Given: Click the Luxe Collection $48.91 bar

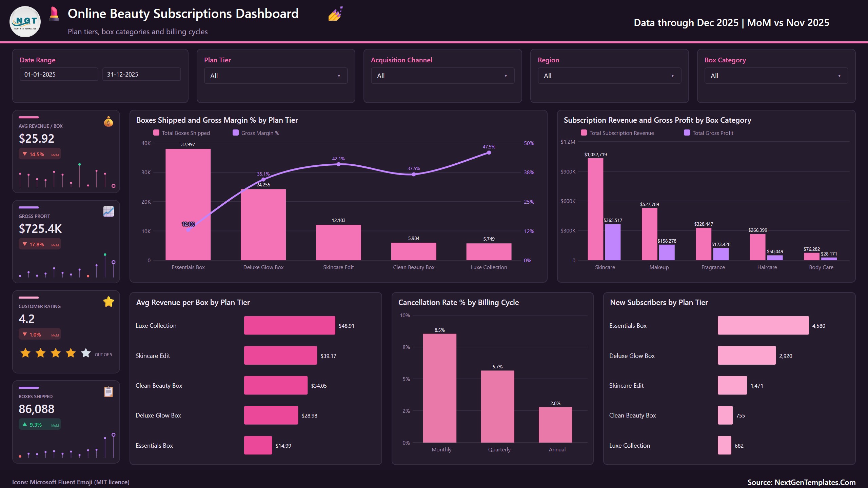Looking at the screenshot, I should (x=290, y=325).
